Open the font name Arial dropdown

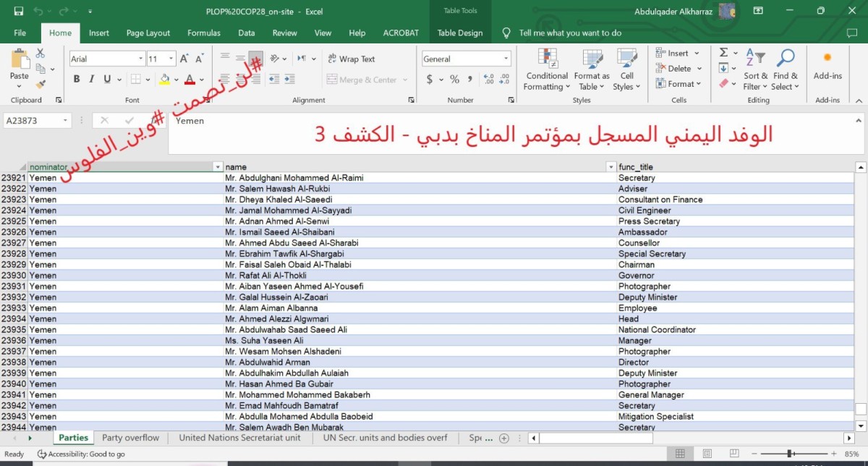141,59
